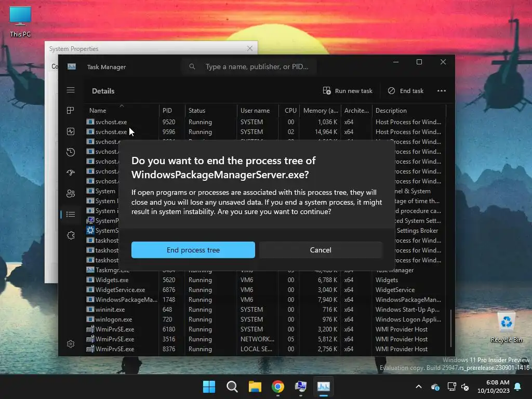Image resolution: width=532 pixels, height=399 pixels.
Task: Select the Widgets.exe process row
Action: click(265, 280)
